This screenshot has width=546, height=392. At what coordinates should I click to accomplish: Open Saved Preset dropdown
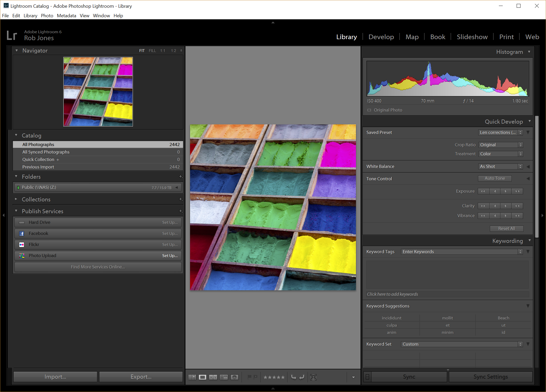(x=500, y=132)
